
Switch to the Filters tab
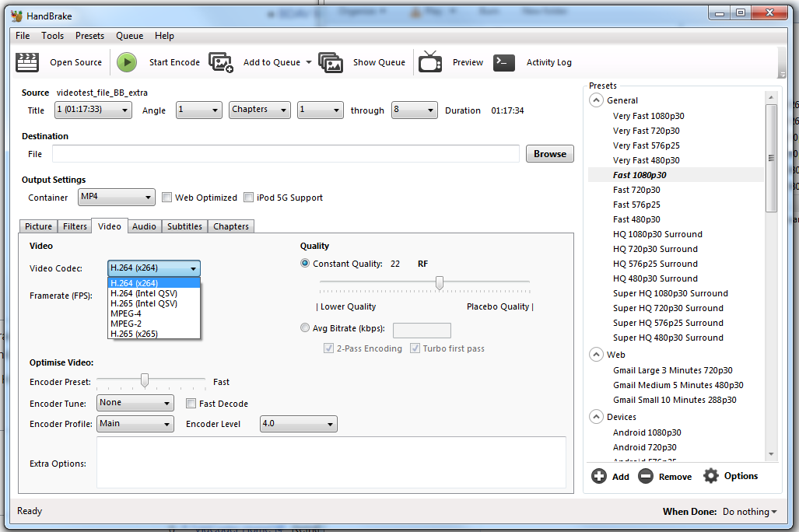coord(75,226)
